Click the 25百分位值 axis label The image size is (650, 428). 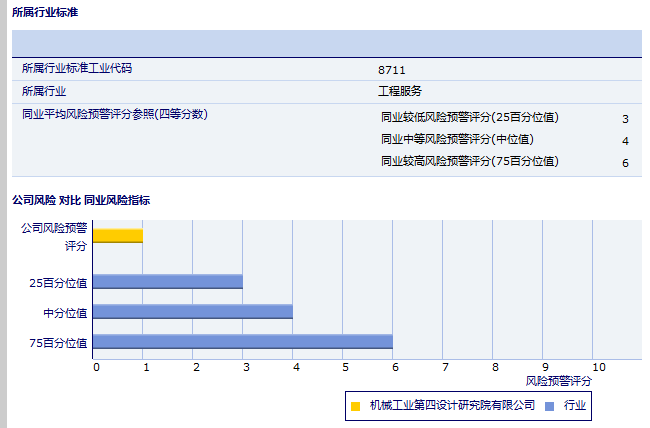point(58,283)
